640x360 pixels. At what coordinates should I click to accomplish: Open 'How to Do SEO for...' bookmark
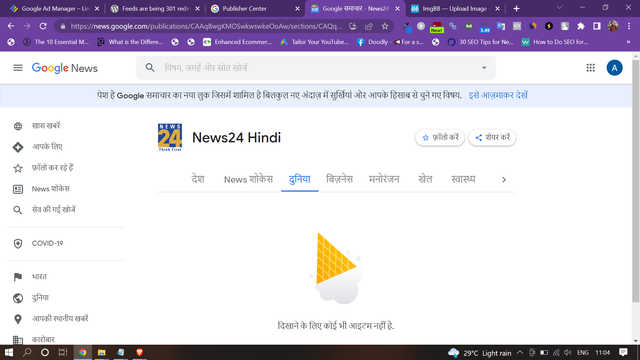click(555, 42)
